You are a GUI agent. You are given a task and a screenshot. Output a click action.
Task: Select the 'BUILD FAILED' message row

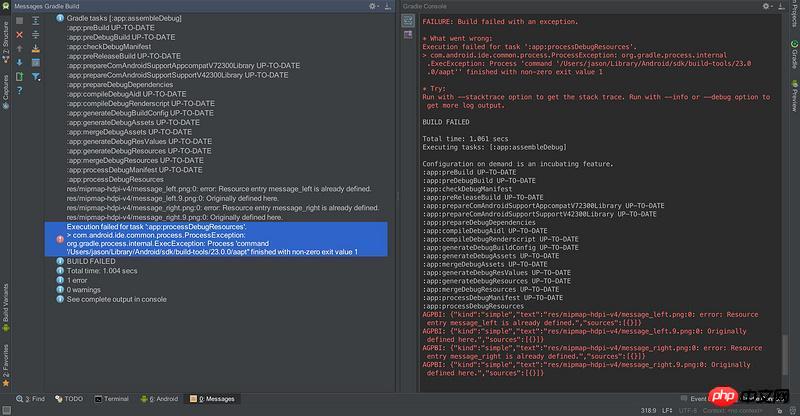[91, 261]
